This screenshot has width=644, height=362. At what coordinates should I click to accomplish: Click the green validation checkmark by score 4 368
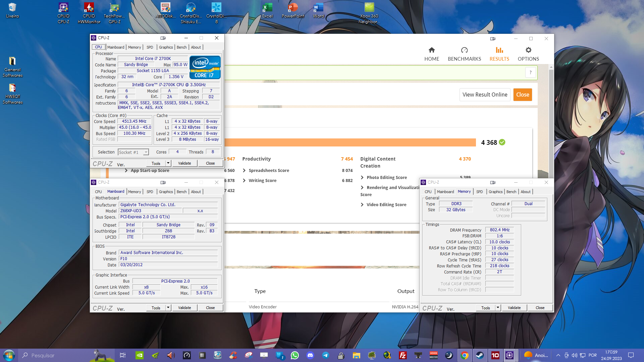(502, 142)
